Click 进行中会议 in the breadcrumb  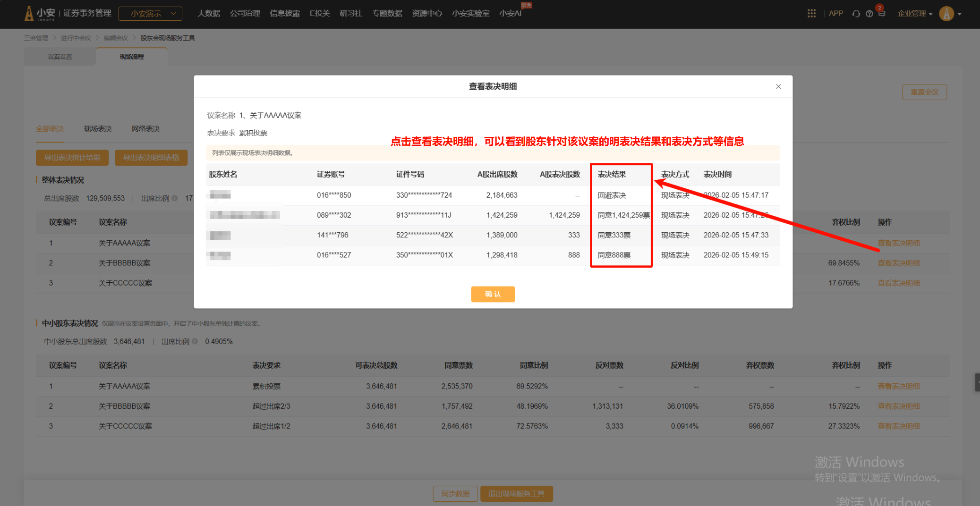pyautogui.click(x=76, y=38)
